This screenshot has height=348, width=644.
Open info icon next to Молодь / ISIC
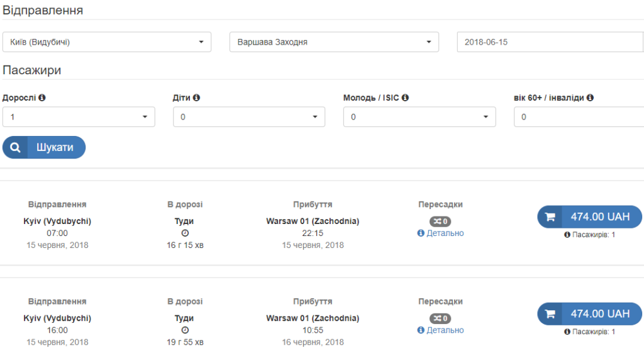click(x=405, y=98)
